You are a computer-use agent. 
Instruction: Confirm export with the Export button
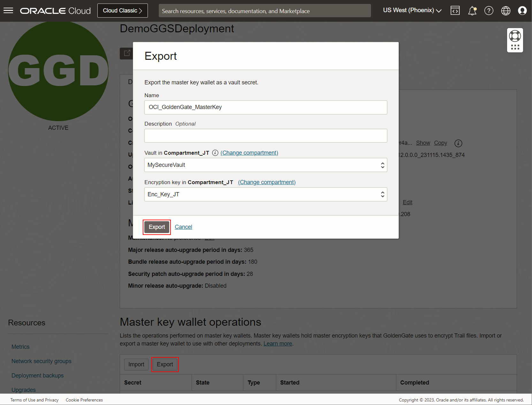pos(156,227)
